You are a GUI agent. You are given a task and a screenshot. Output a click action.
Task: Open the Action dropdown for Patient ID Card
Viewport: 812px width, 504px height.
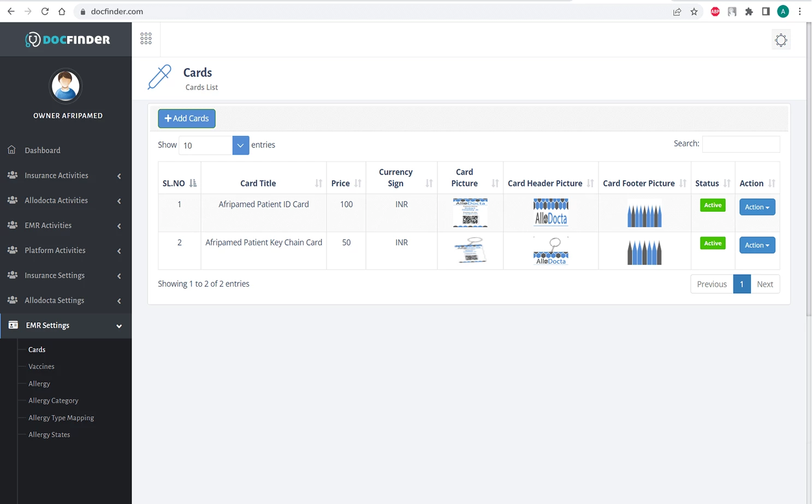(x=757, y=207)
